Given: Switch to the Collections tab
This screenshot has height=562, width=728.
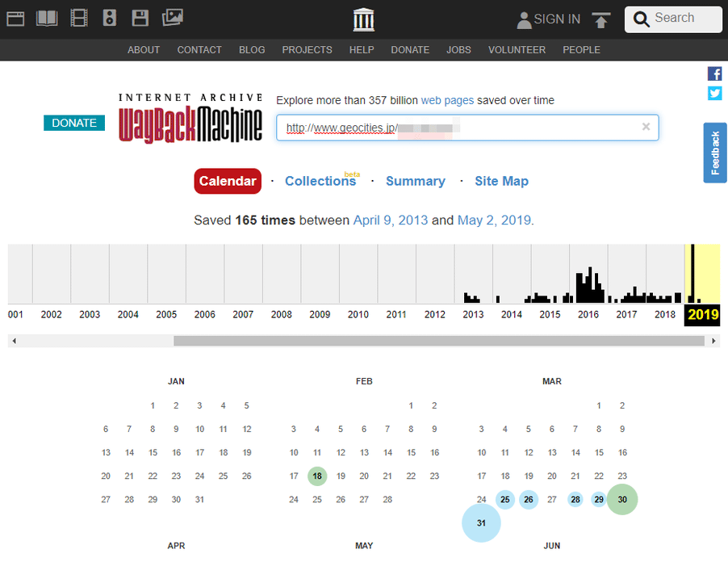Looking at the screenshot, I should [x=320, y=181].
